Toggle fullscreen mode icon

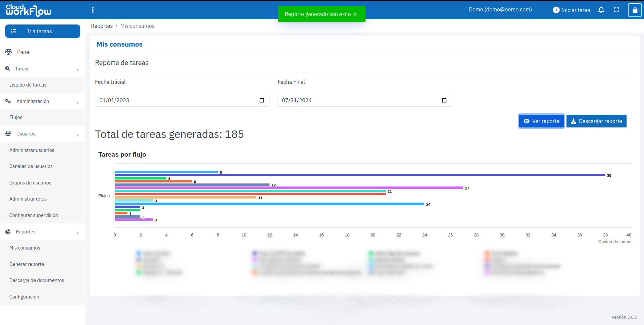tap(616, 10)
